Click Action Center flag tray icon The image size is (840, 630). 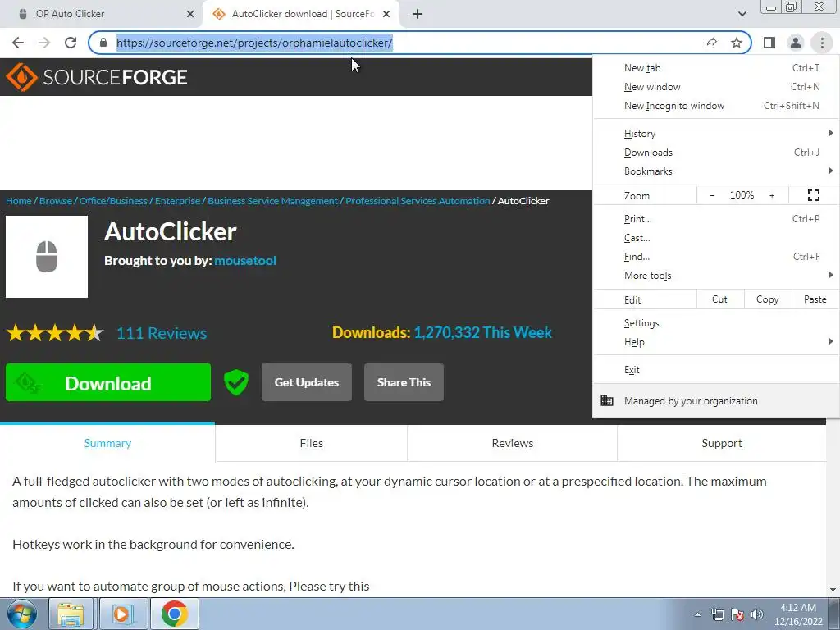[x=737, y=614]
